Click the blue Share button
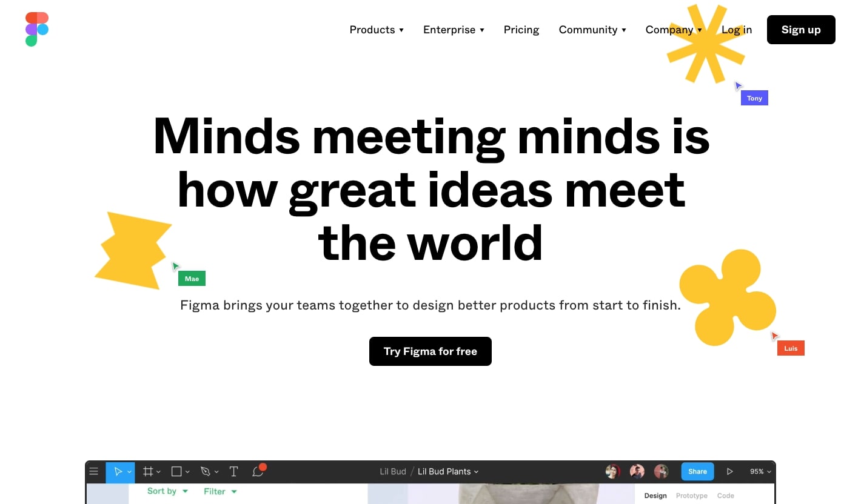The height and width of the screenshot is (504, 861). 697,471
